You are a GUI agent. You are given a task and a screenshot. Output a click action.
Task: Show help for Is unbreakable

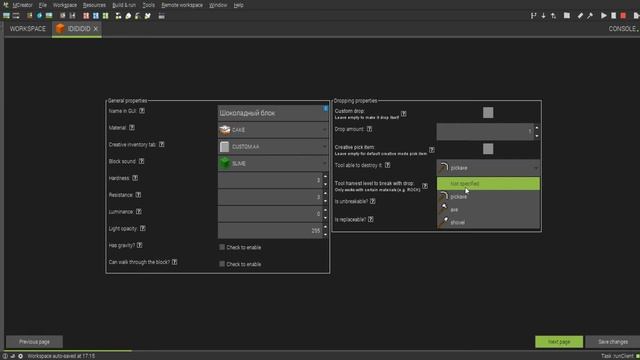(x=373, y=201)
